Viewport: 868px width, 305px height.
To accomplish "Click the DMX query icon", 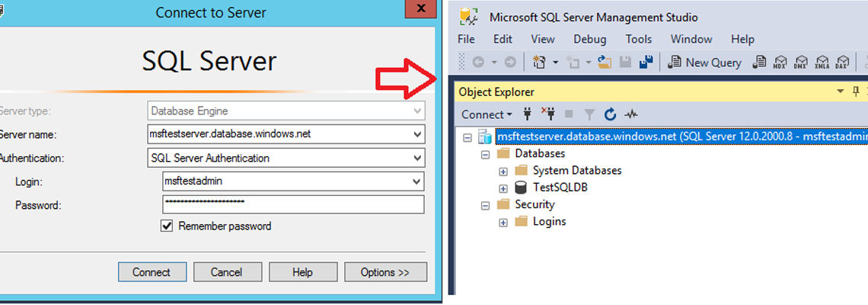I will 800,62.
